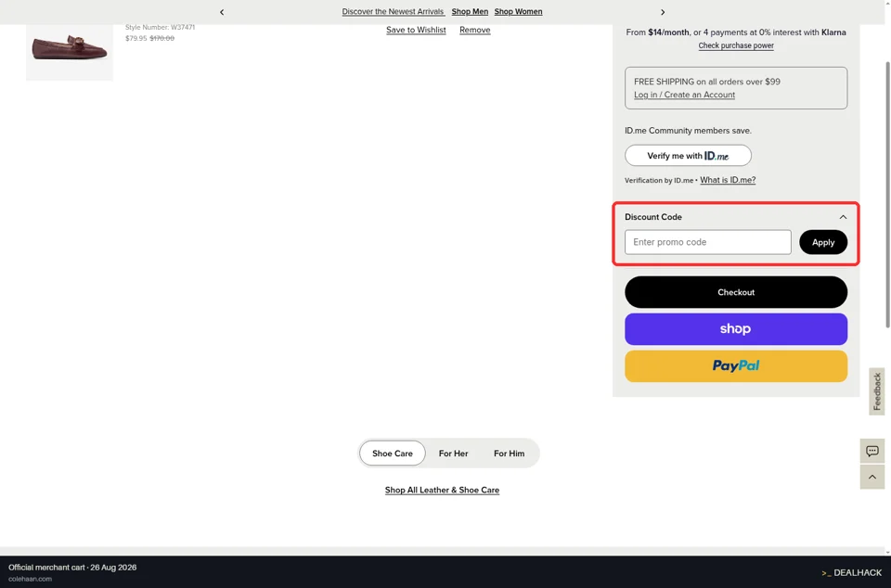Click the black Checkout button
891x588 pixels.
(736, 292)
